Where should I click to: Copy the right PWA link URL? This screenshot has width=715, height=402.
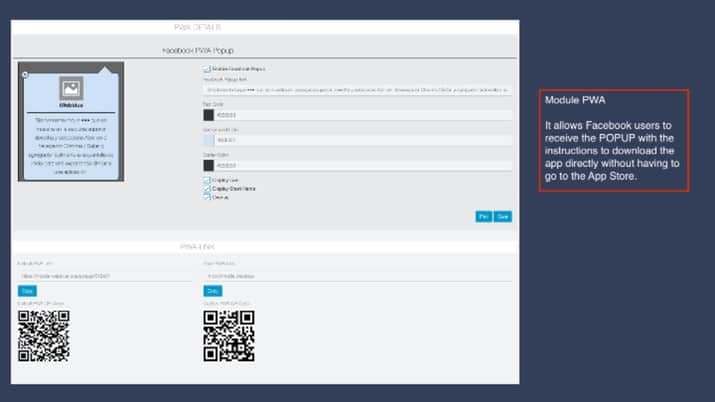point(212,291)
